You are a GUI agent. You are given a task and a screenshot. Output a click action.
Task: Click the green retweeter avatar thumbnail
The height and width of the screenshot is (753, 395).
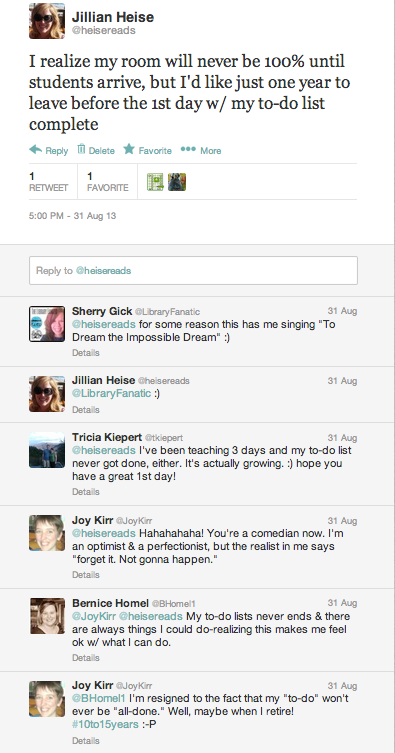[155, 182]
